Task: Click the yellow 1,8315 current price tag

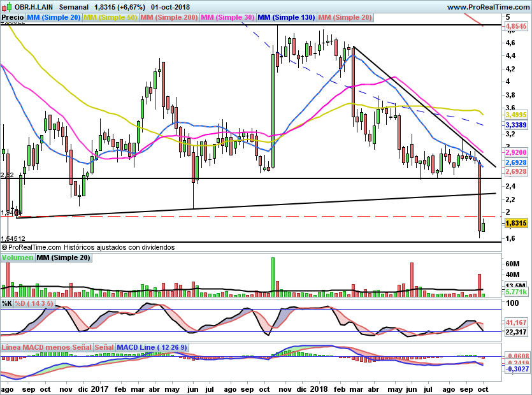Action: point(516,223)
